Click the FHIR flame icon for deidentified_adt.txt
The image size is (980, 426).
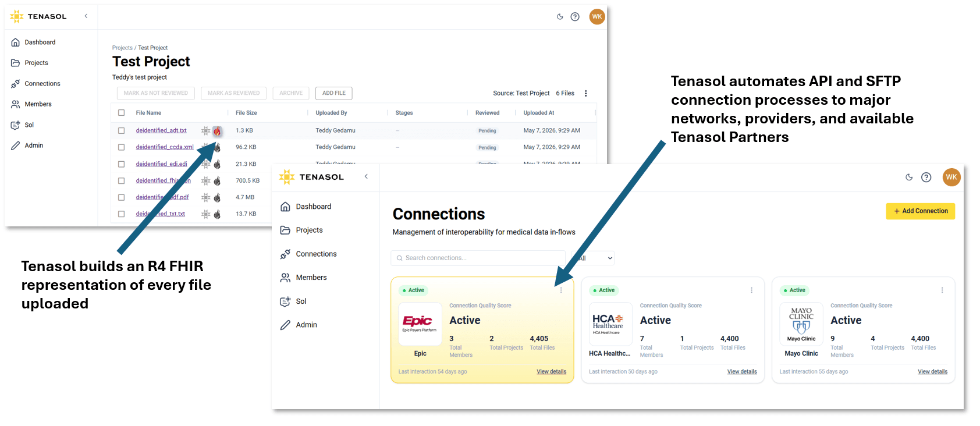point(217,131)
